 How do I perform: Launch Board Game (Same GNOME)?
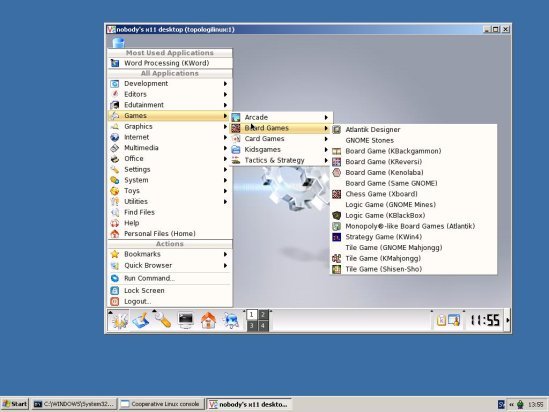(x=414, y=183)
